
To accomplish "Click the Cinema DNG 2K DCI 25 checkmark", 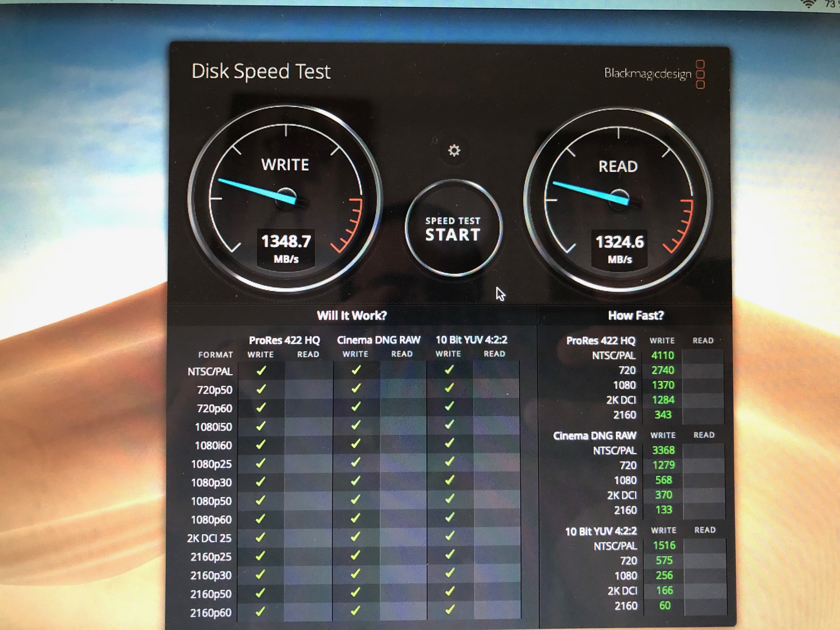I will 355,537.
